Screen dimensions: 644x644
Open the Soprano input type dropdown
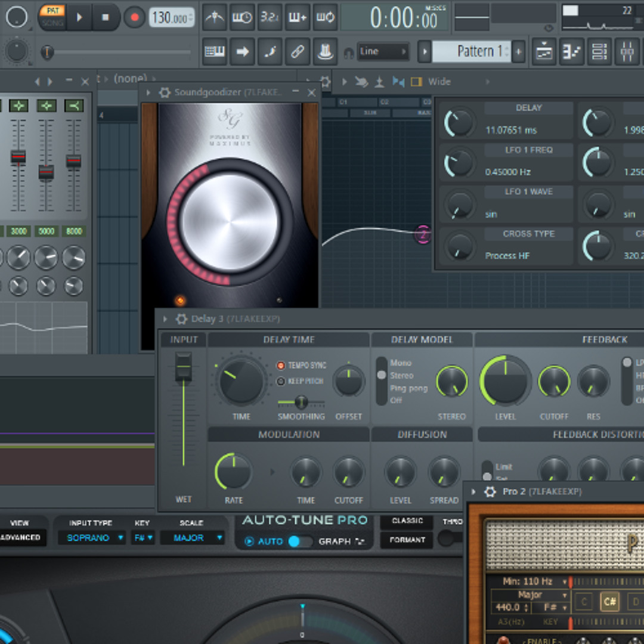point(91,538)
